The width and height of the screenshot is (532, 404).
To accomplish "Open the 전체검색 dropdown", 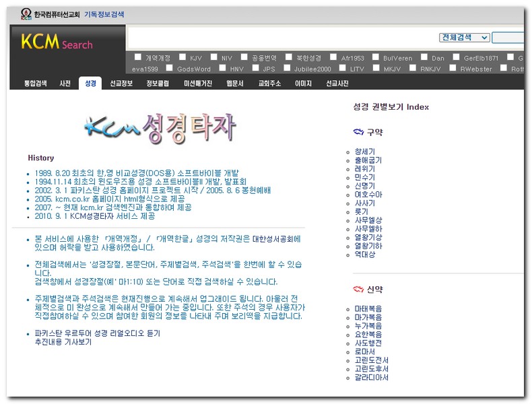I will pos(465,38).
